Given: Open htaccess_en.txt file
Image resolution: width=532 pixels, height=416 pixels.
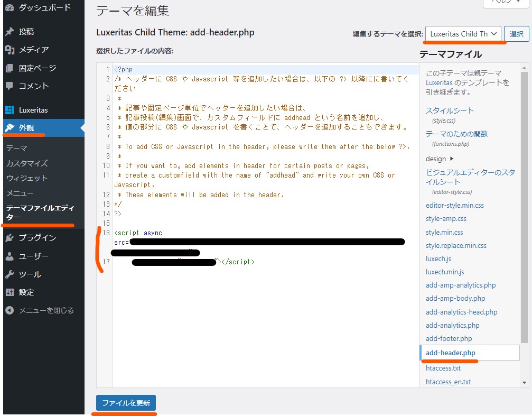Looking at the screenshot, I should 448,382.
